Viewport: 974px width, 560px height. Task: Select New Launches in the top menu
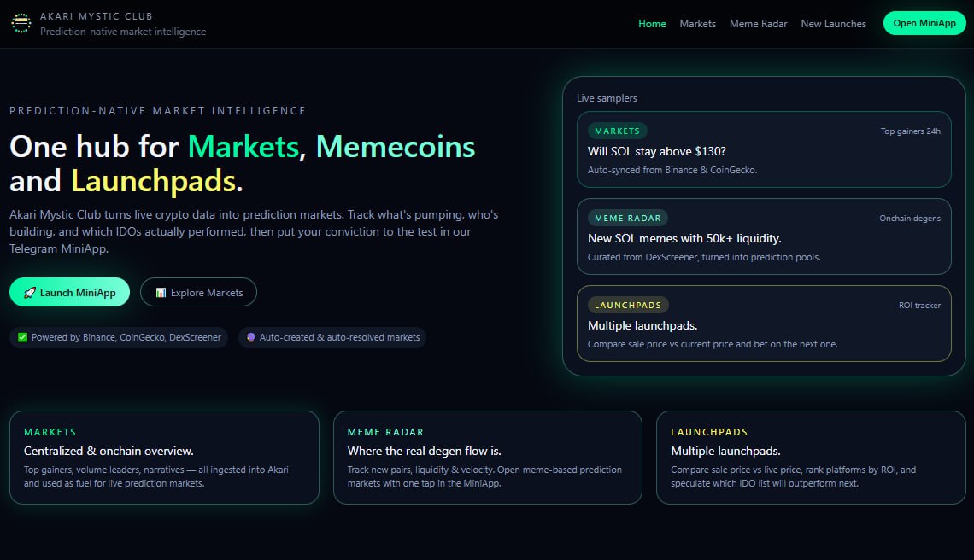[833, 24]
